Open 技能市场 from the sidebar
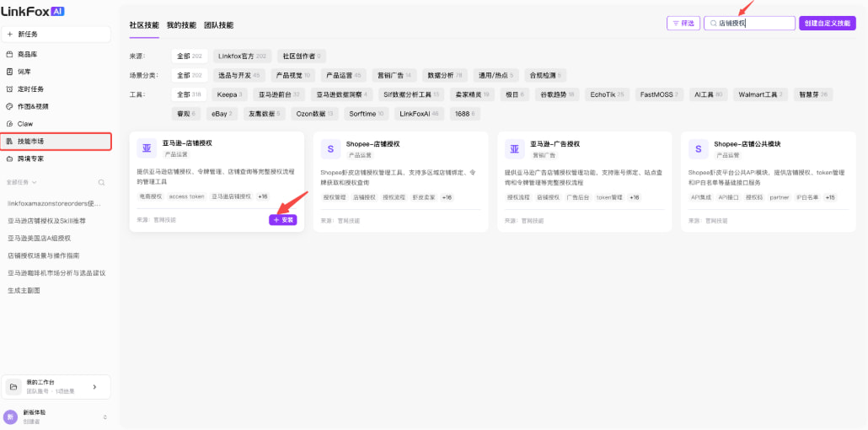868x430 pixels. point(56,142)
